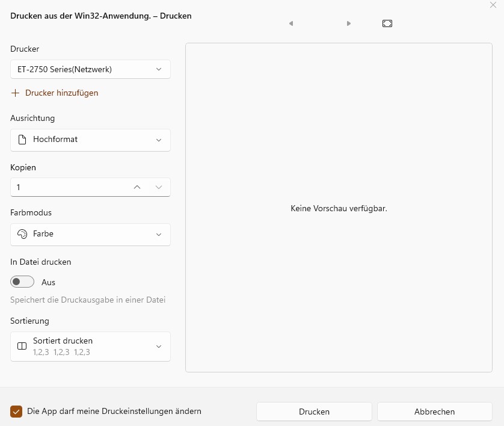
Task: Increase Kopien with the up arrow
Action: [x=137, y=187]
